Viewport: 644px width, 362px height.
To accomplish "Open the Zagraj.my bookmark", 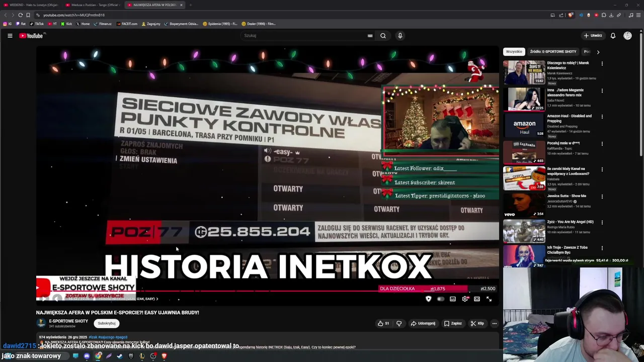I will [x=151, y=24].
